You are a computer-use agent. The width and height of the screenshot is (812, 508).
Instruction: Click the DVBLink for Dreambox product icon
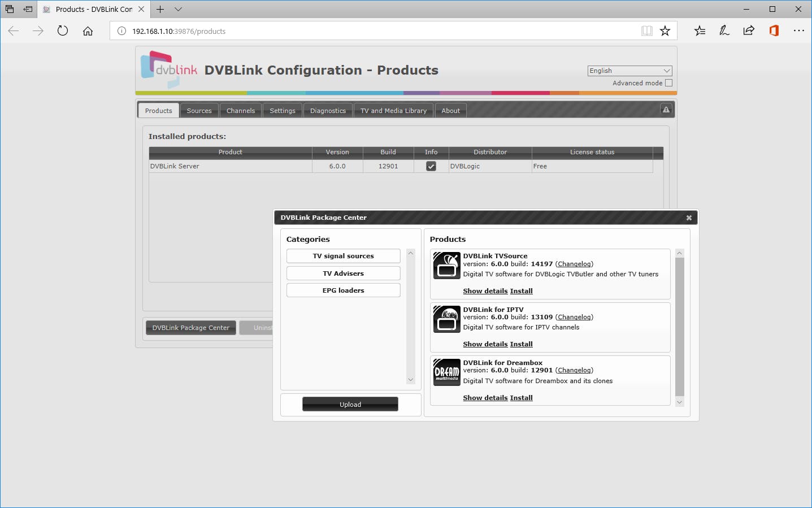pyautogui.click(x=447, y=372)
